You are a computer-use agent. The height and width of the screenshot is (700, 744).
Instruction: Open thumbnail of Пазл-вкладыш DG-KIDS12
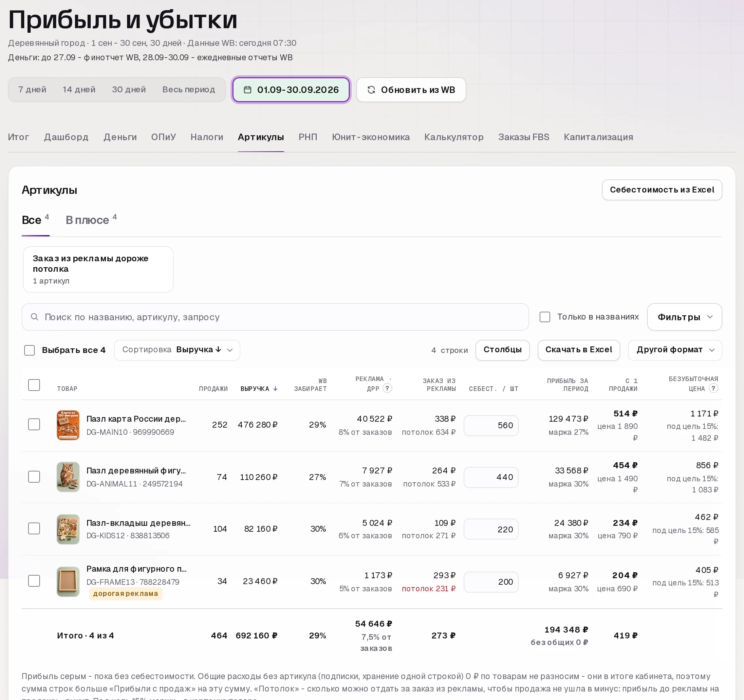coord(68,529)
